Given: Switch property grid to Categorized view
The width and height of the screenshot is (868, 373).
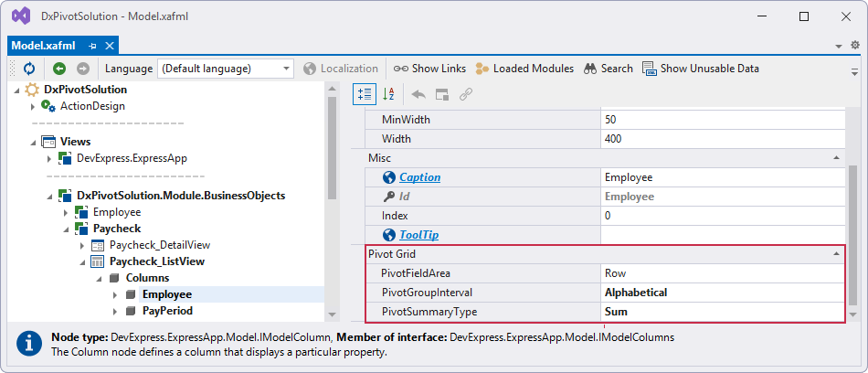Looking at the screenshot, I should point(365,94).
